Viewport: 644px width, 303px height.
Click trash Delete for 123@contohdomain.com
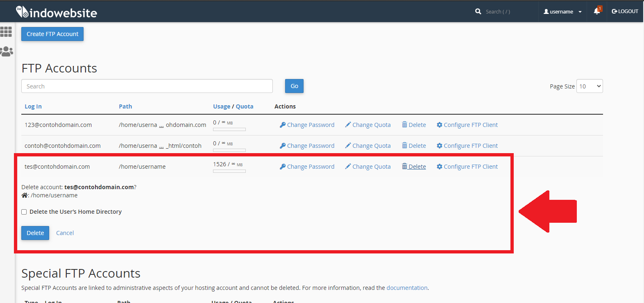tap(414, 125)
